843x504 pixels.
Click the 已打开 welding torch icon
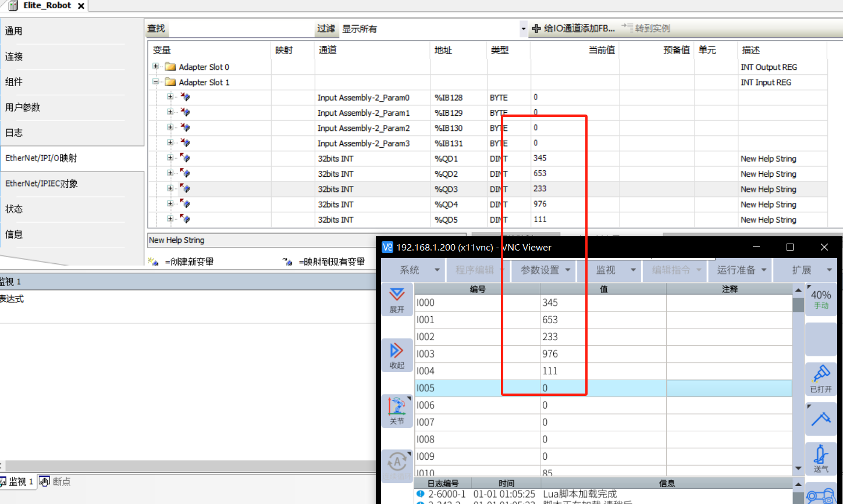(x=821, y=378)
